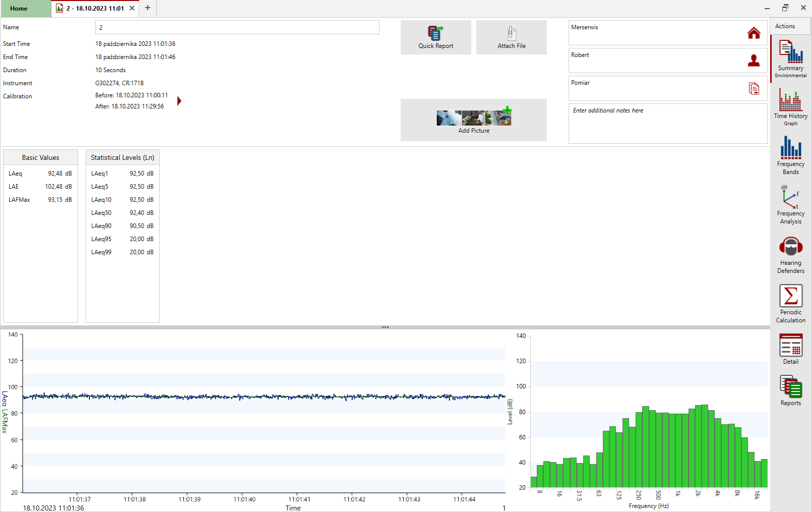
Task: Click the Actions panel header
Action: [790, 26]
